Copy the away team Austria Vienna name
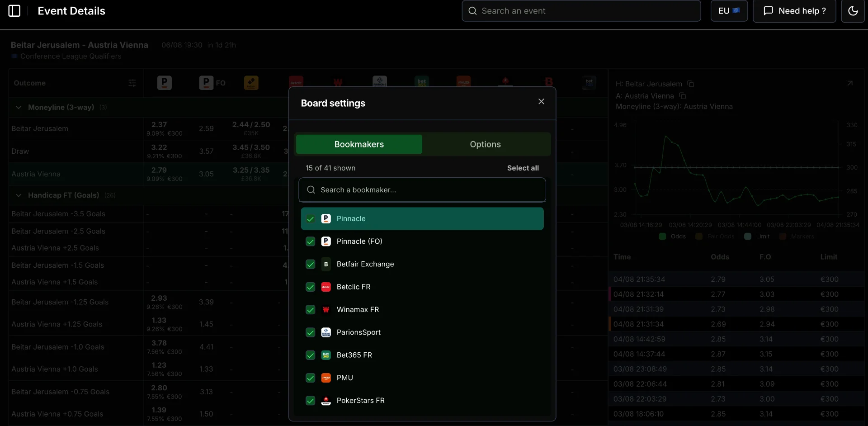868x426 pixels. point(683,96)
